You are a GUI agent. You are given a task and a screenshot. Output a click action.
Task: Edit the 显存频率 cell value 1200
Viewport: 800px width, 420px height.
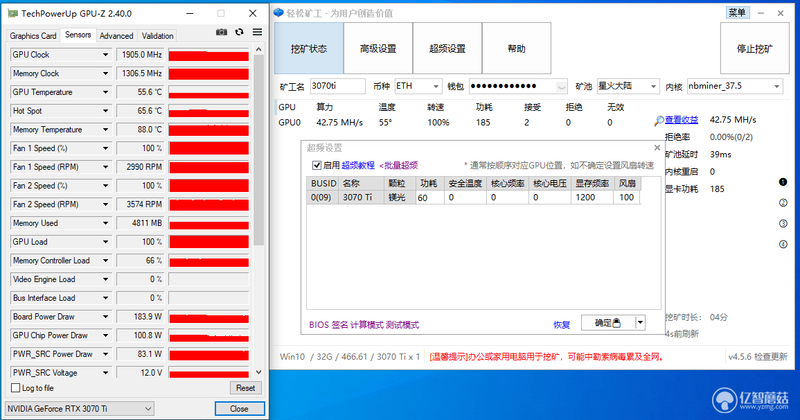(592, 197)
